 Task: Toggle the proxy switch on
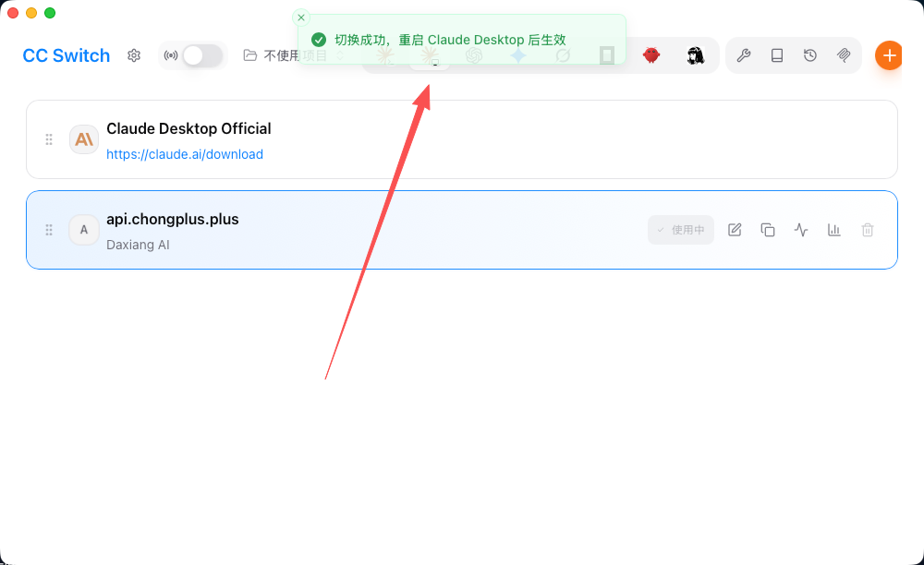click(x=202, y=55)
